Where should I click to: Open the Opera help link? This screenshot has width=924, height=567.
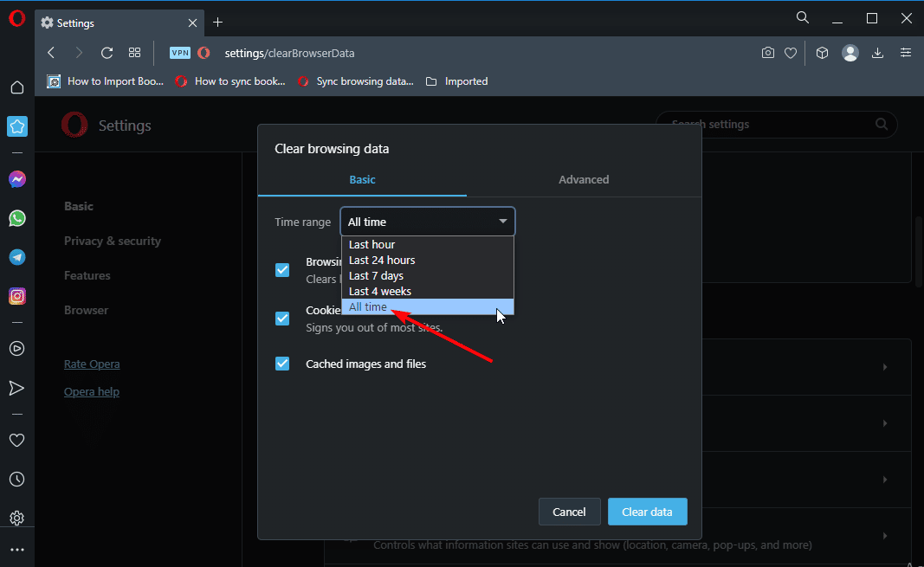tap(91, 391)
